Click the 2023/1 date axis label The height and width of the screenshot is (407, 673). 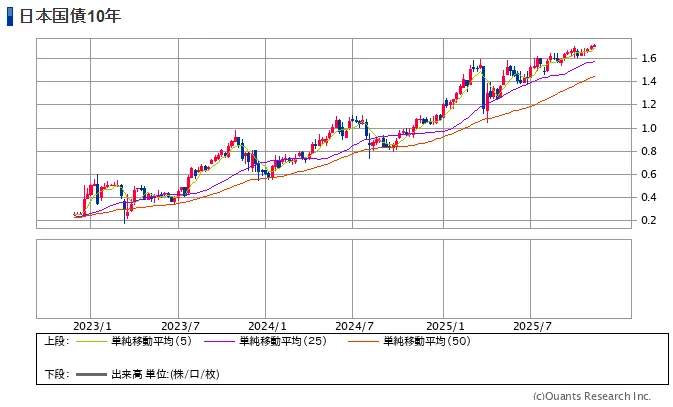pyautogui.click(x=93, y=325)
